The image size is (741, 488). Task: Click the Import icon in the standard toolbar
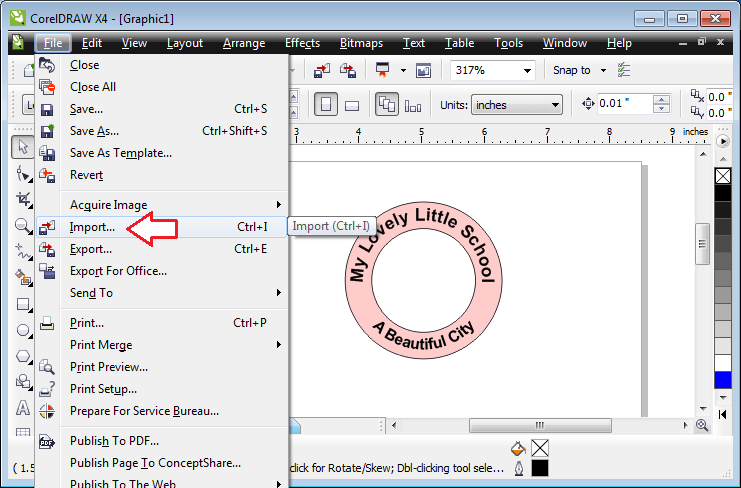coord(322,70)
